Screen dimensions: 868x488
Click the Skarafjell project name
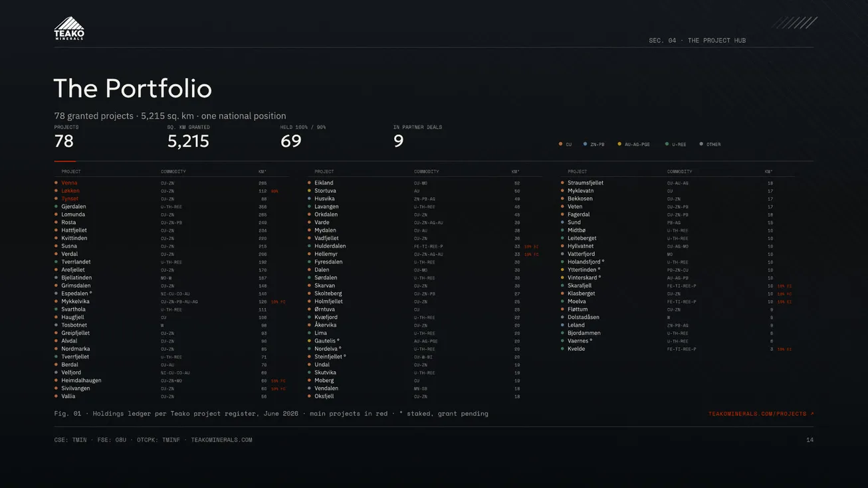[x=580, y=285]
